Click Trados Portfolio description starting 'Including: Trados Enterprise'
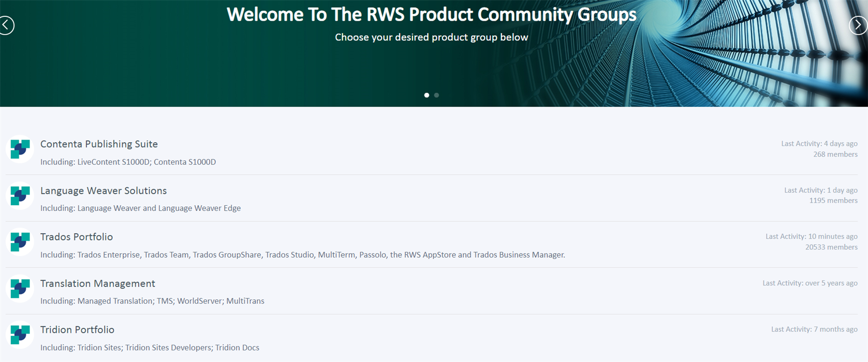The width and height of the screenshot is (868, 362). click(x=302, y=255)
